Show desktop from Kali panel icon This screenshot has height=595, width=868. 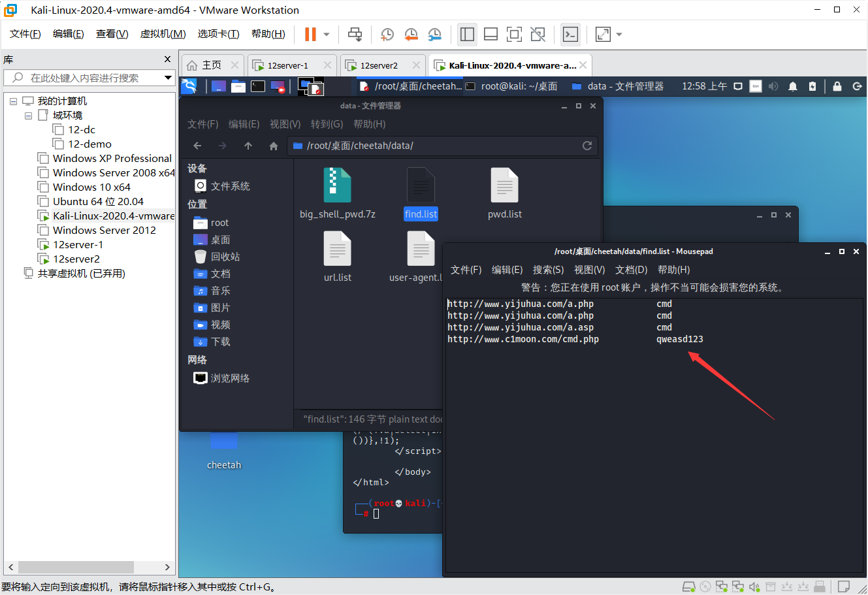coord(219,86)
